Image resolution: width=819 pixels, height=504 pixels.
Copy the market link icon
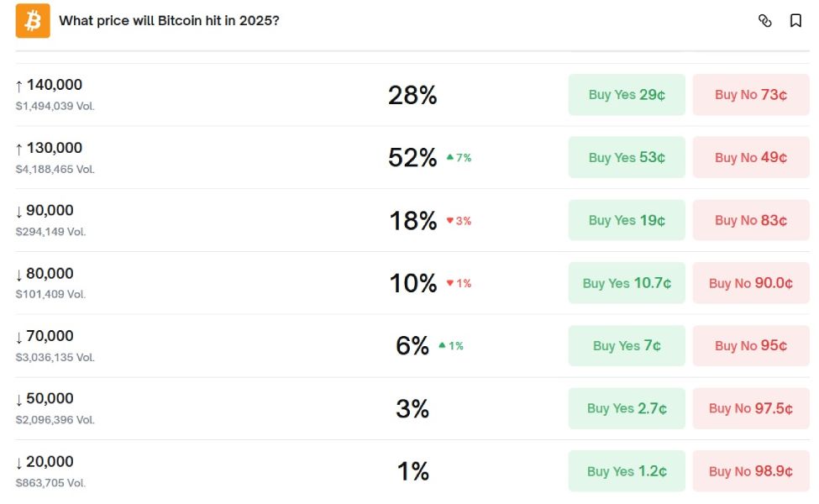click(764, 21)
